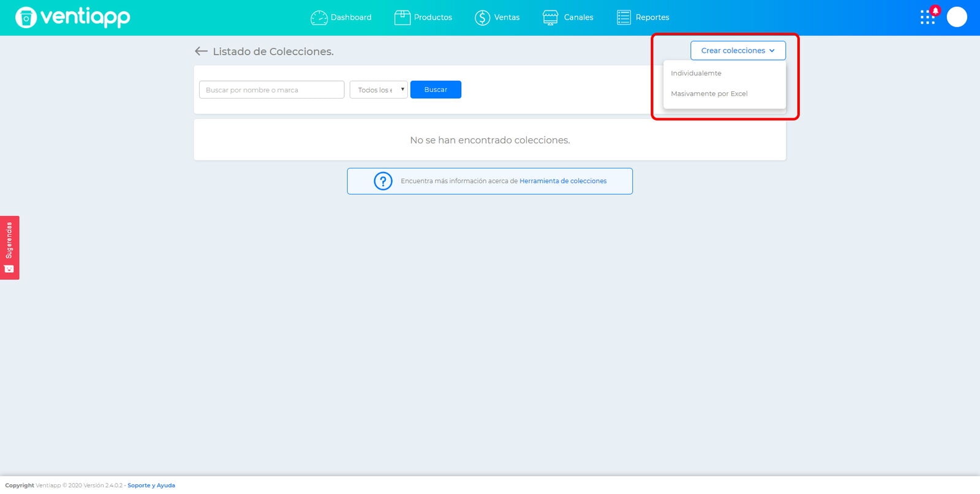Image resolution: width=980 pixels, height=494 pixels.
Task: Click the Ventas dollar icon
Action: pyautogui.click(x=483, y=18)
